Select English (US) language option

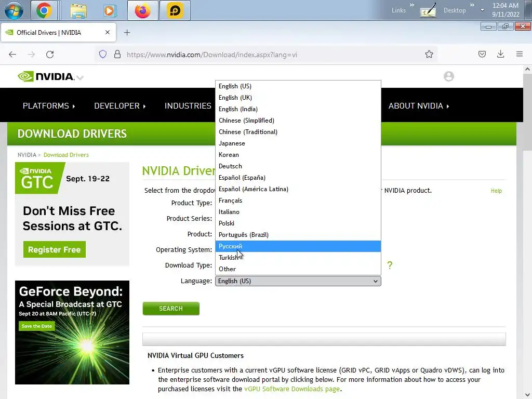tap(298, 86)
